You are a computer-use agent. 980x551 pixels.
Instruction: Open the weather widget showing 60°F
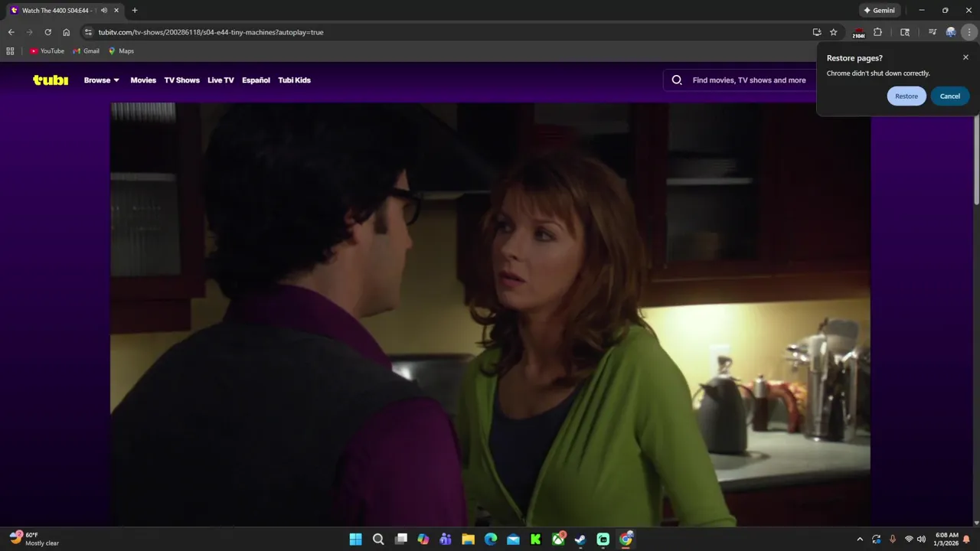35,539
